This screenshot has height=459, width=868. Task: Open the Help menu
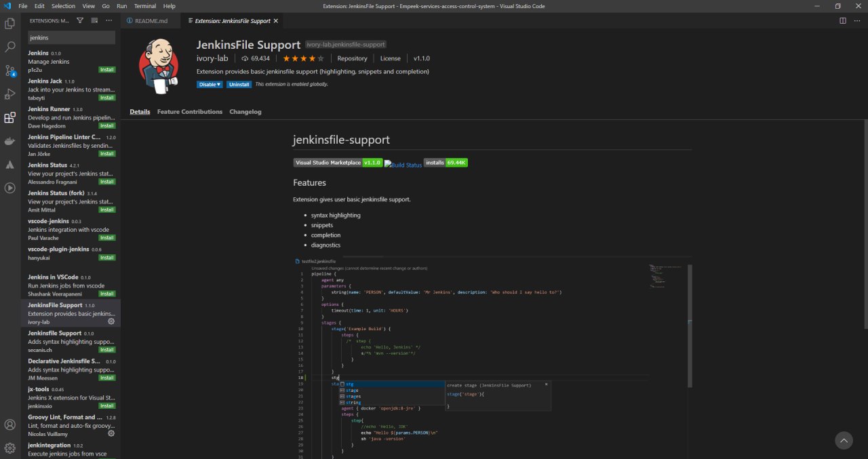tap(169, 6)
